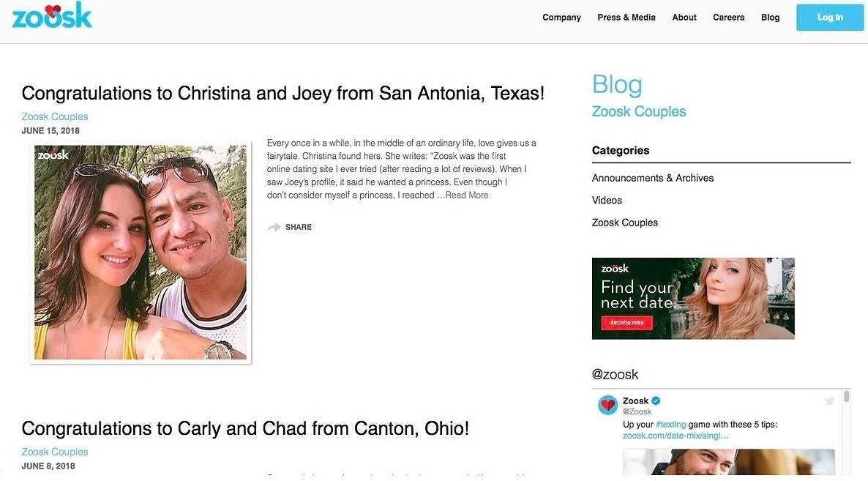Image resolution: width=868 pixels, height=481 pixels.
Task: Open the Christina and Joey article title
Action: click(x=283, y=93)
